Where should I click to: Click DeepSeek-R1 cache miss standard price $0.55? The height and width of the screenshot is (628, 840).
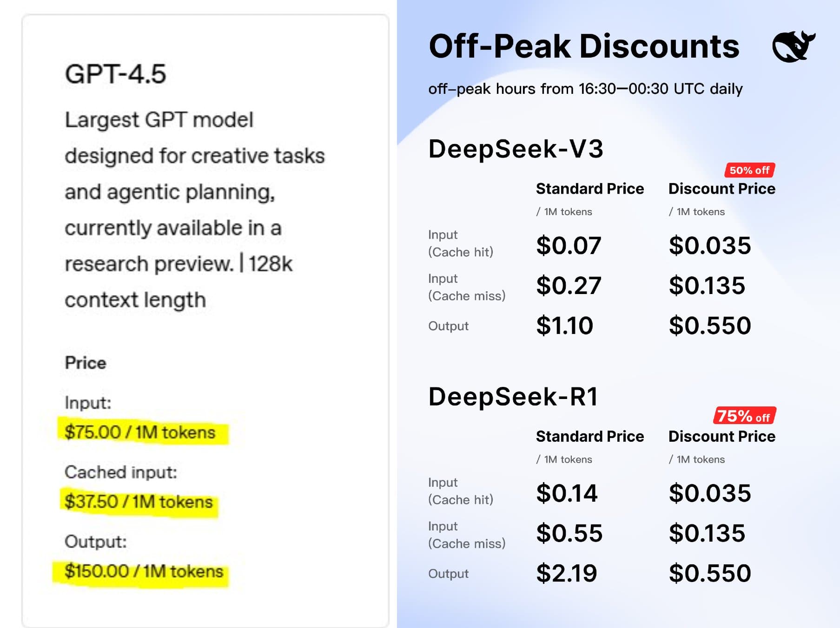[x=569, y=533]
